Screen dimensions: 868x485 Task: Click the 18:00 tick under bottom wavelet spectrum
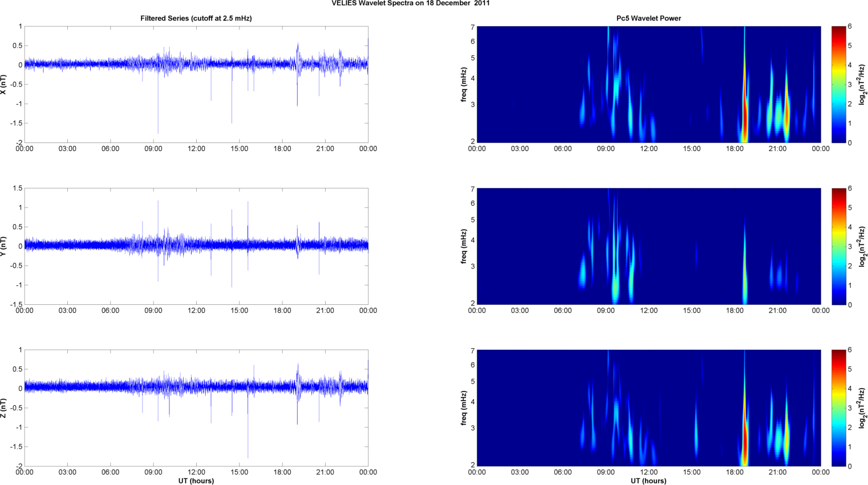[x=735, y=472]
